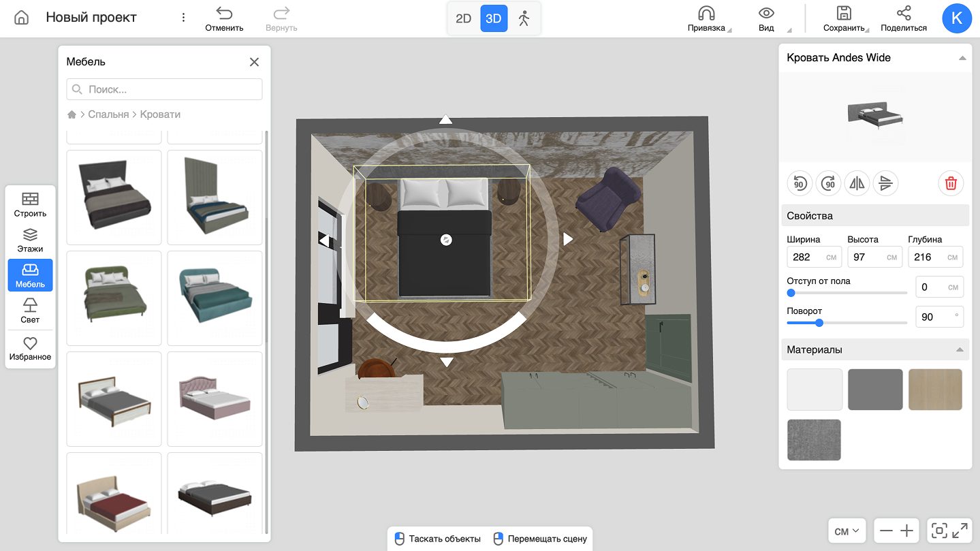Click the Ширина value field showing 282
980x551 pixels.
tap(814, 257)
